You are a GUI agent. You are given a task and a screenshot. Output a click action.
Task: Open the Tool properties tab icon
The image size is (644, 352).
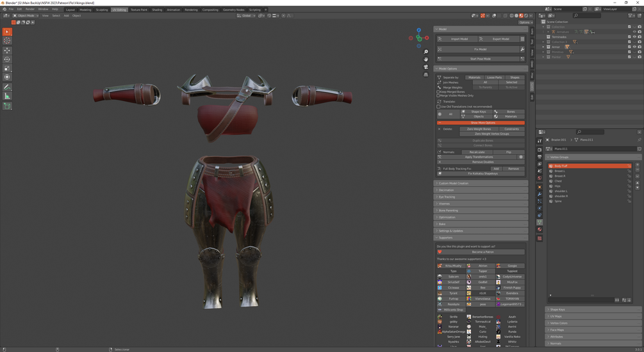[x=540, y=141]
